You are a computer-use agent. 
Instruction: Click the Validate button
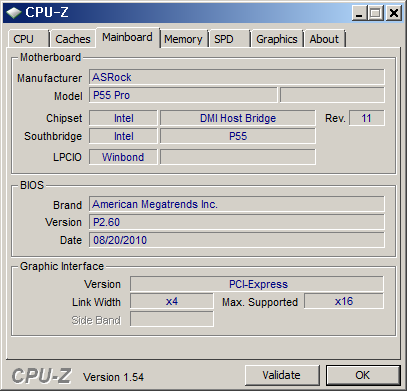pos(282,375)
